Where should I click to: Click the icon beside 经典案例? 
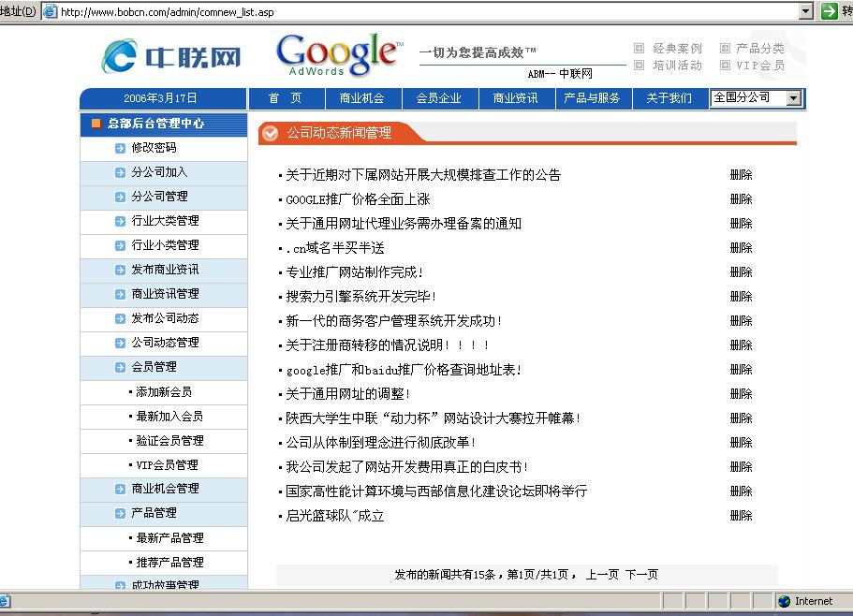click(640, 48)
